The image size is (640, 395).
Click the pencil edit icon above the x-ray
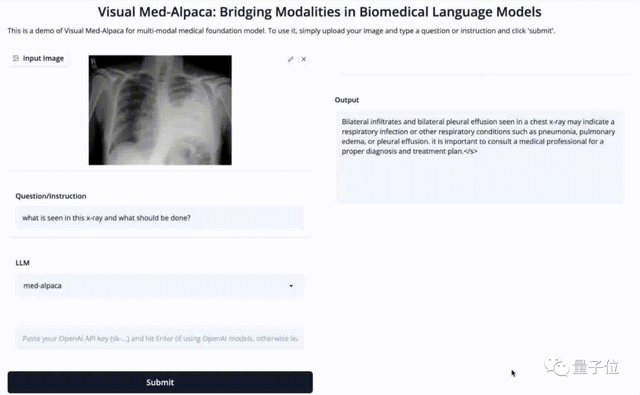[x=290, y=59]
